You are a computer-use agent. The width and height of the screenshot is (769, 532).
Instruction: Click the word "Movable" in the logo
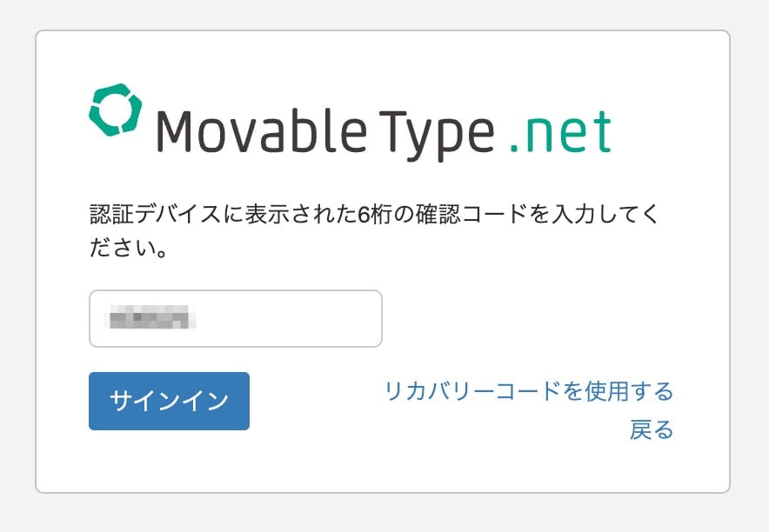(x=251, y=131)
